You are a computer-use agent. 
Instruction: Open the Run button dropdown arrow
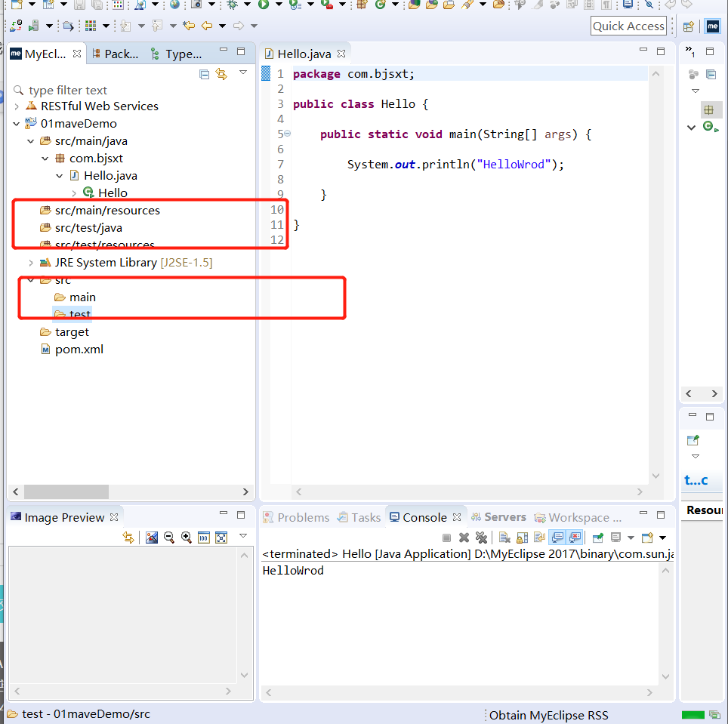[279, 5]
